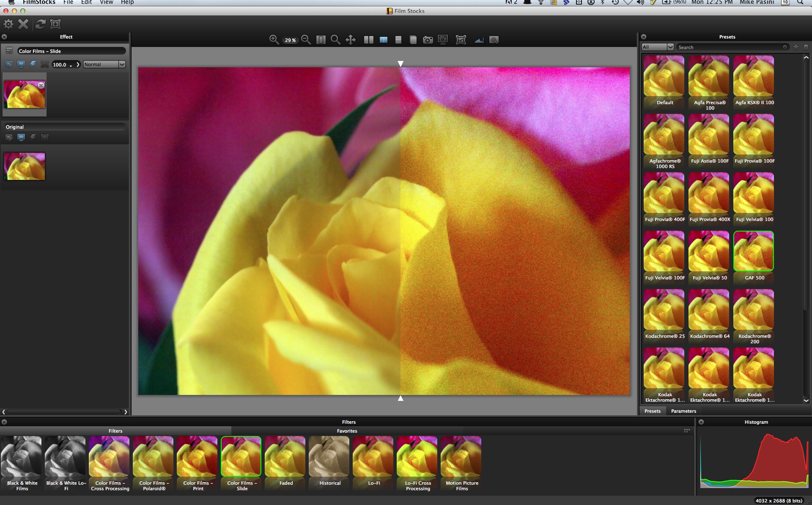
Task: Show the histogram via toolbar icon
Action: pos(479,40)
